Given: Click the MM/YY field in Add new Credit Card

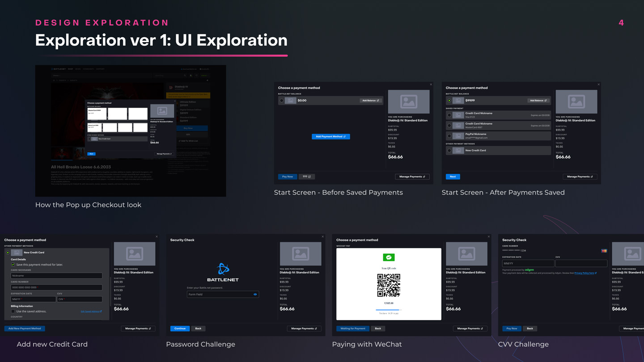Looking at the screenshot, I should (33, 299).
